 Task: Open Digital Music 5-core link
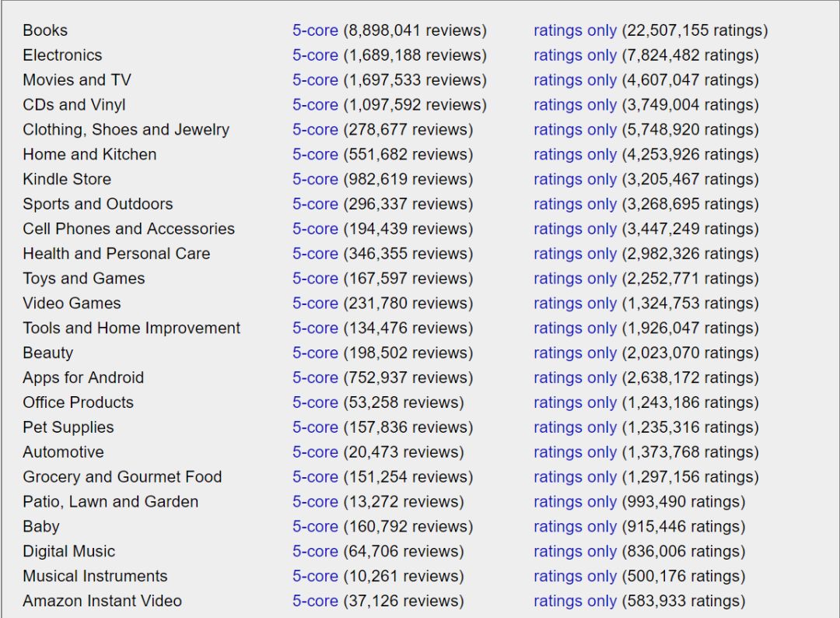click(315, 552)
